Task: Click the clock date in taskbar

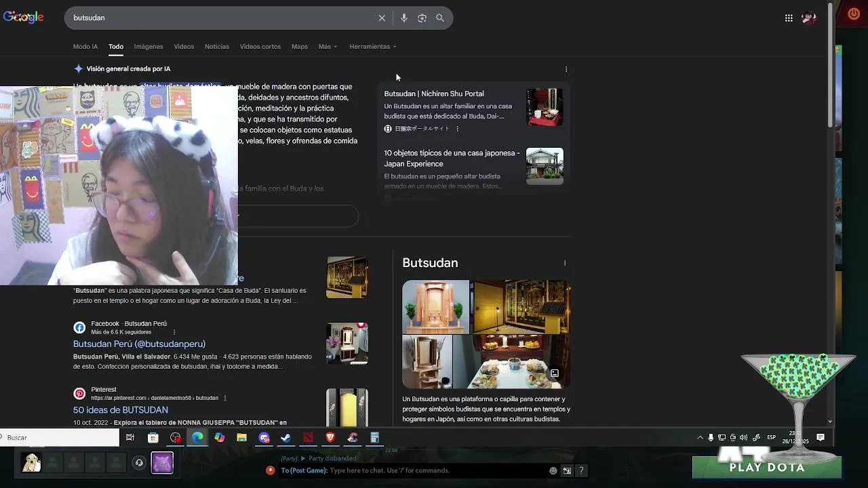Action: [x=797, y=438]
